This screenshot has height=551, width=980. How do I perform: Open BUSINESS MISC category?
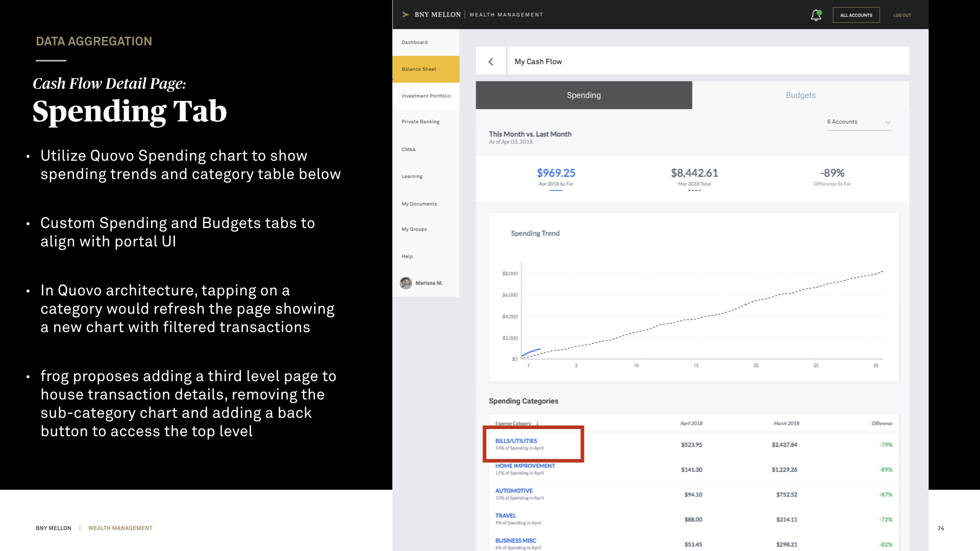[x=516, y=541]
